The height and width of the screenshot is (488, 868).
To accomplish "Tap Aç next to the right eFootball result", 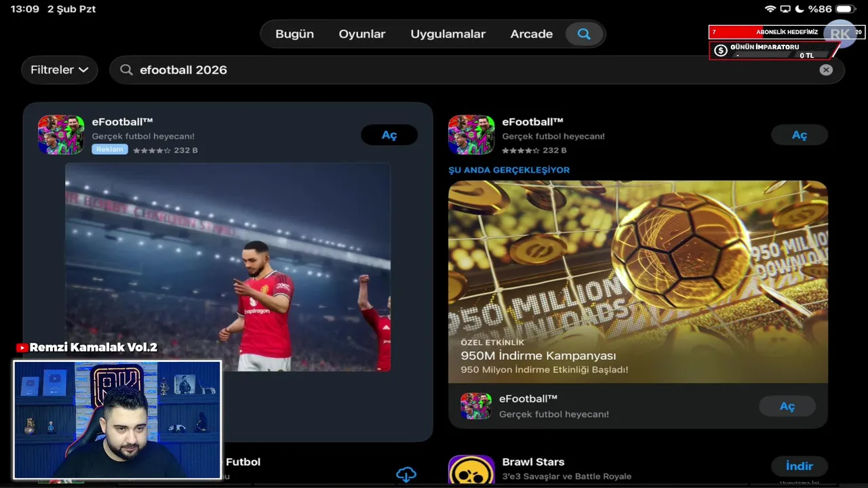I will point(800,135).
